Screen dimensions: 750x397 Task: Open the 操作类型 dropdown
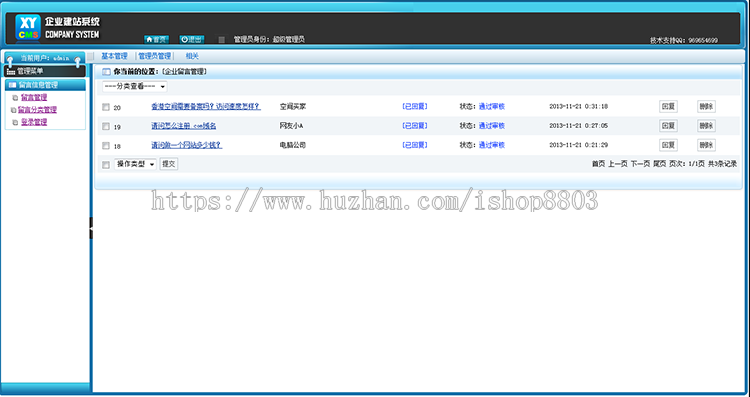point(135,164)
